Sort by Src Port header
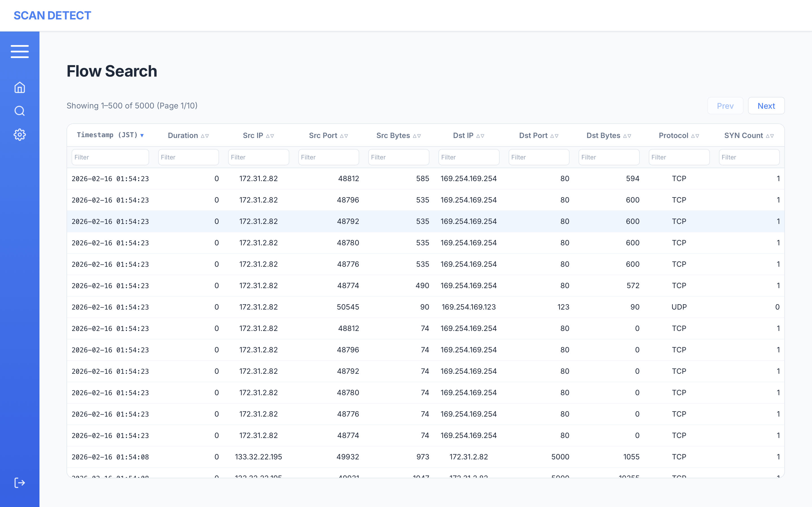The image size is (812, 507). click(328, 135)
